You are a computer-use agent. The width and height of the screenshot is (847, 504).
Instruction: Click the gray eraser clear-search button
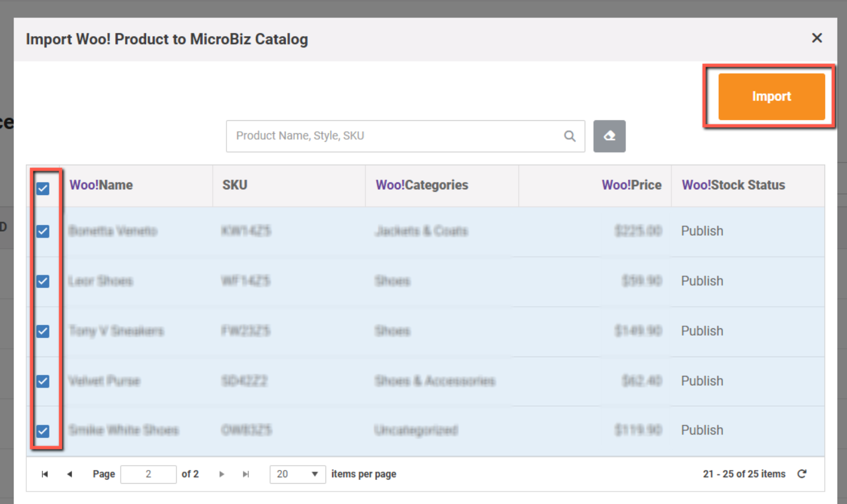click(609, 136)
